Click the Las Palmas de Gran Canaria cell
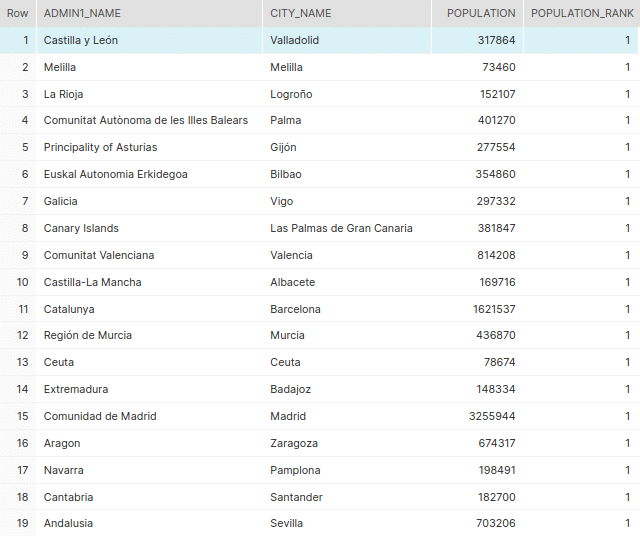 (x=341, y=228)
